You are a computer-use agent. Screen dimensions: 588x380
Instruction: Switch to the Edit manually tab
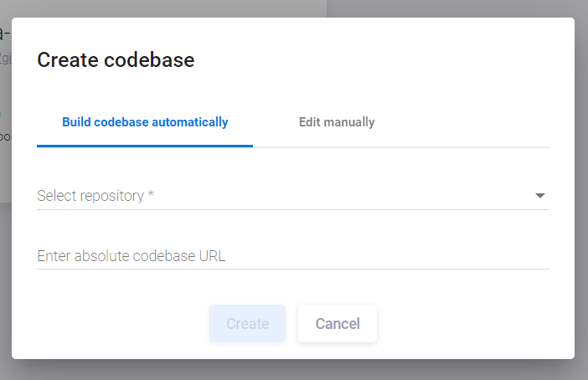pyautogui.click(x=337, y=122)
